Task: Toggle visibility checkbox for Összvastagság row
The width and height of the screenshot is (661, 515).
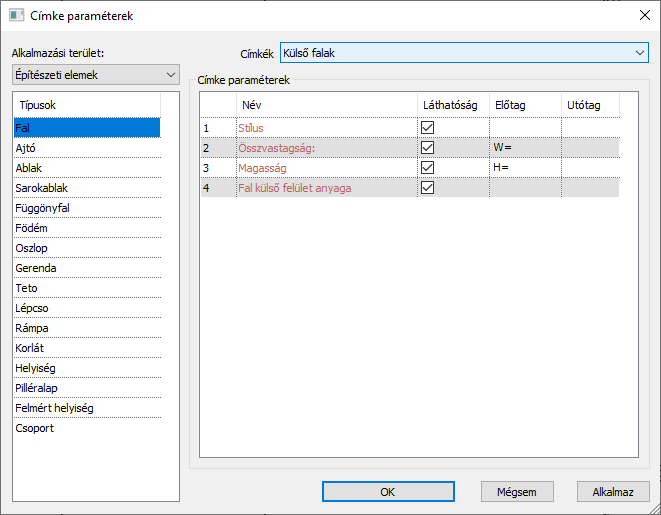Action: tap(427, 148)
